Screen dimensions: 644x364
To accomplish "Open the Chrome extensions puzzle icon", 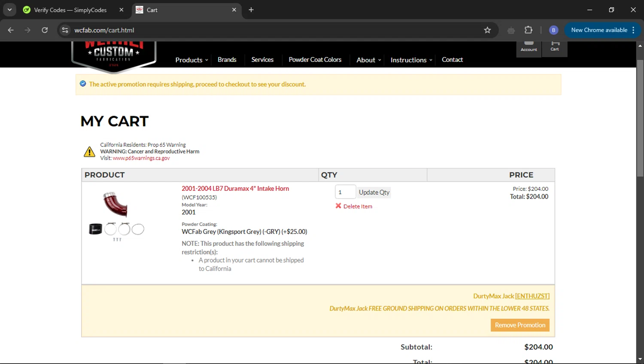I will [x=529, y=30].
